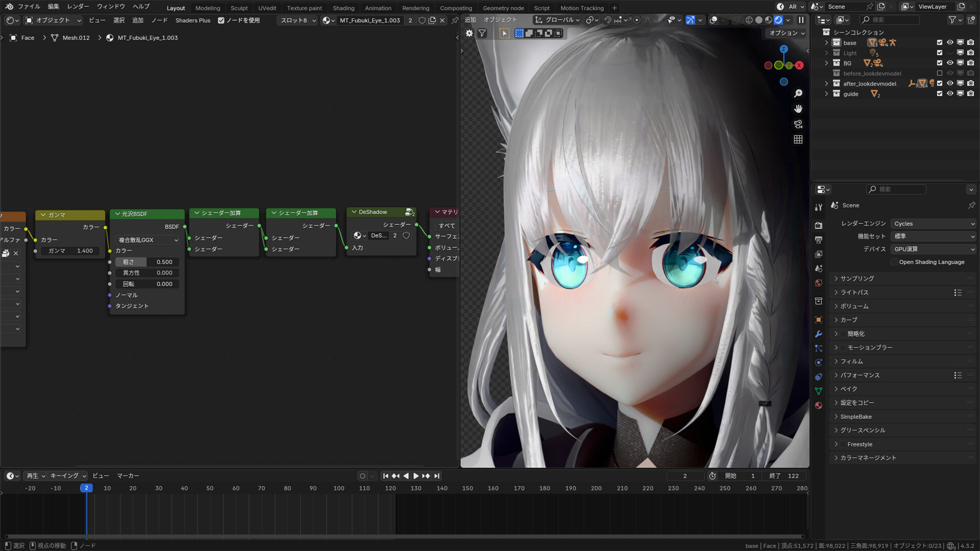Open the Add (追加) menu in viewport header

[470, 20]
